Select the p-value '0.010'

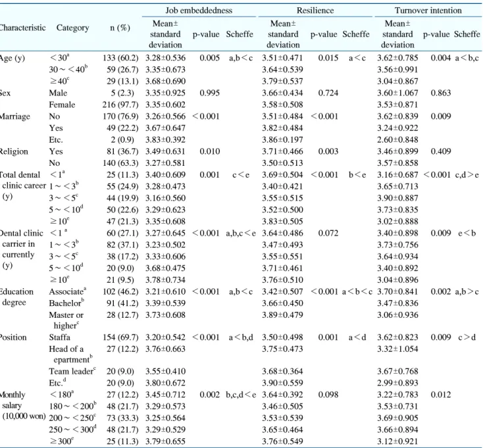209,151
